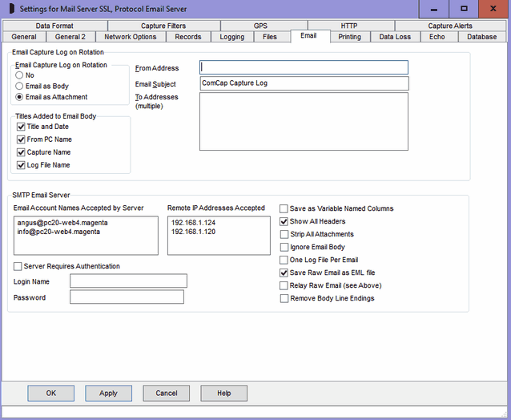
Task: Switch to the Records tab
Action: click(188, 37)
